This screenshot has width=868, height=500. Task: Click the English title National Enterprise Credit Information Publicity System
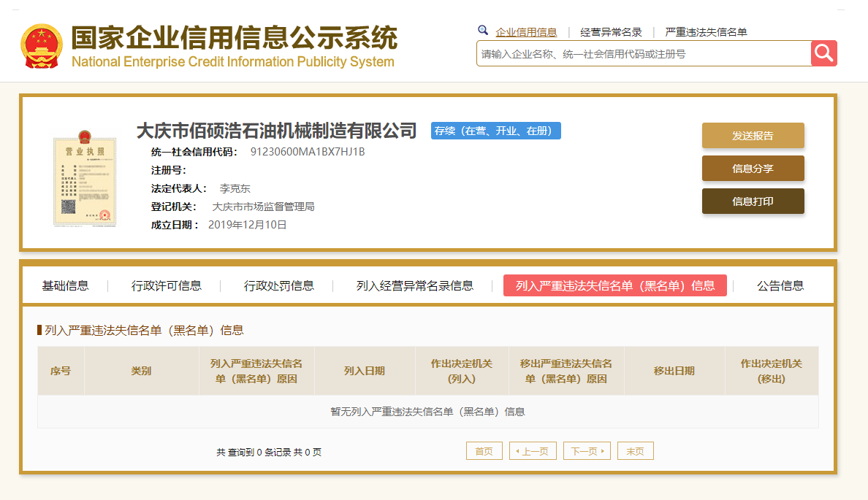233,62
